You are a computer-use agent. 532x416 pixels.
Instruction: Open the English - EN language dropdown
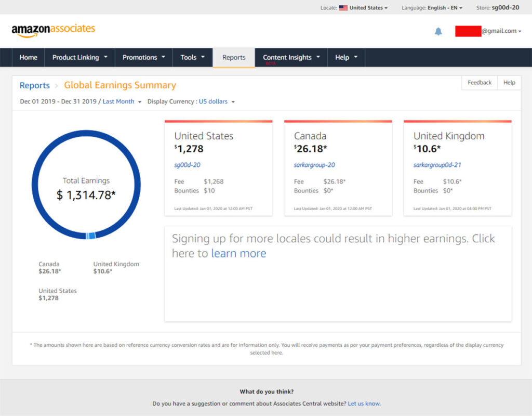pos(445,7)
